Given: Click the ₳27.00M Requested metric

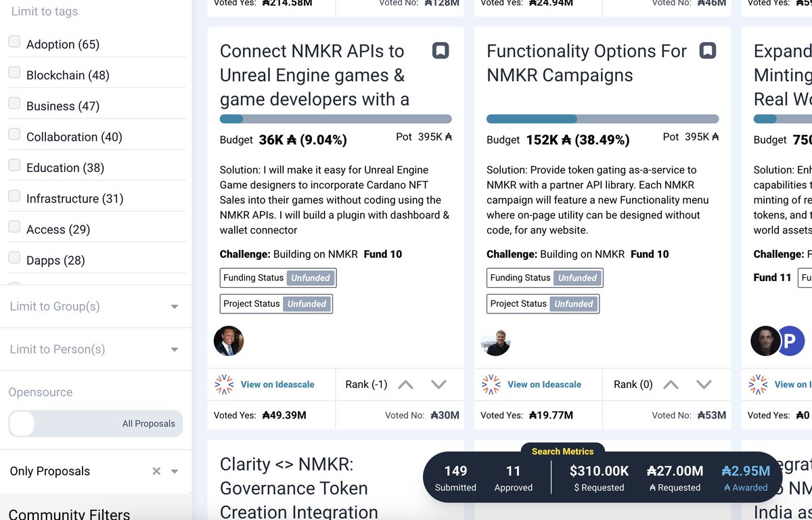Looking at the screenshot, I should click(x=675, y=478).
